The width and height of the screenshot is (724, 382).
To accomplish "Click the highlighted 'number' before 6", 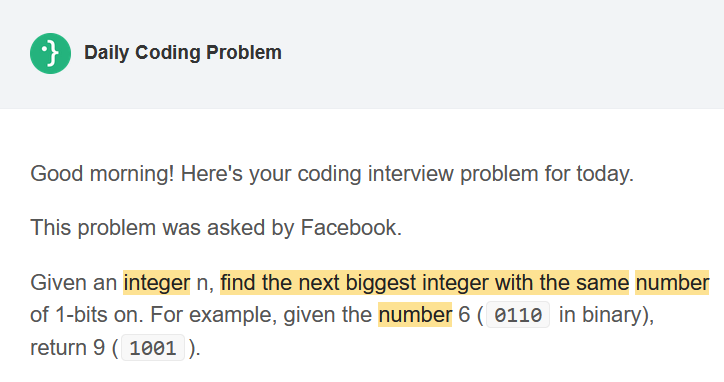I will 415,315.
